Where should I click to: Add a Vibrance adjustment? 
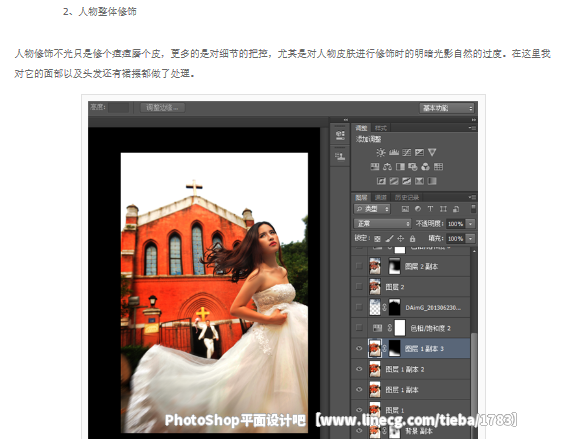432,152
